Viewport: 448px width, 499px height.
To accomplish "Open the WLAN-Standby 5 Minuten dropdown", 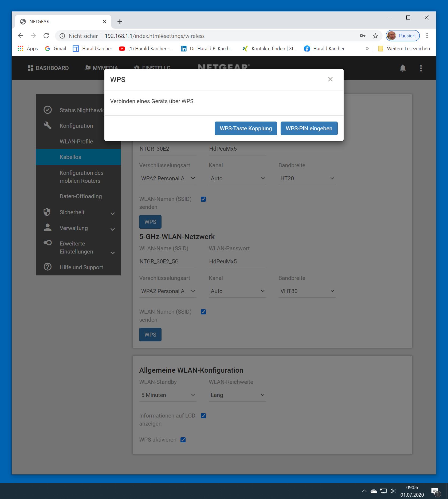I will tap(168, 395).
